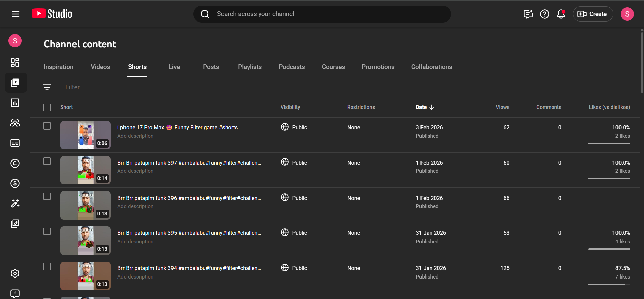Open Settings gear in sidebar
644x299 pixels.
point(15,273)
